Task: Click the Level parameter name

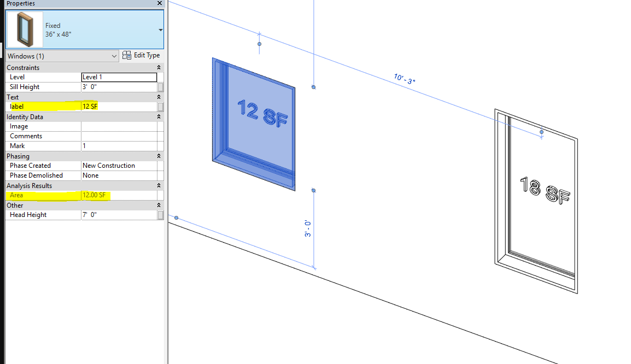Action: coord(17,77)
